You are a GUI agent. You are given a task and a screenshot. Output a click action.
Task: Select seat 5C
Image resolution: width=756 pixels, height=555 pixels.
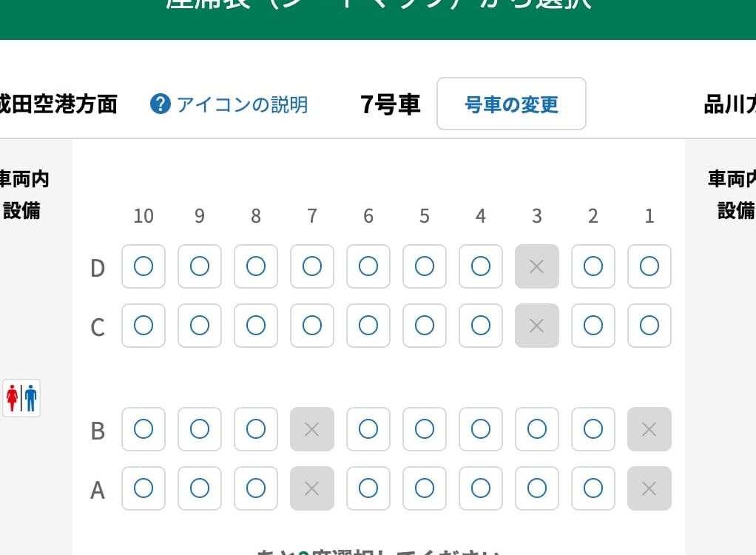[x=425, y=326]
